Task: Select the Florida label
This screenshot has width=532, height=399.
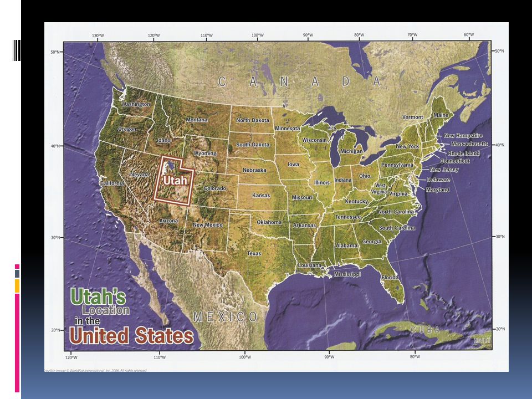Action: point(390,277)
